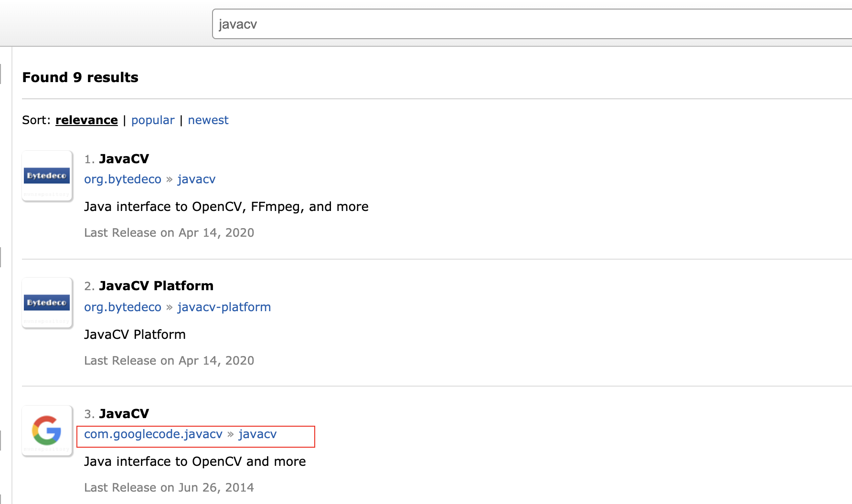Open Bytedeco logo of result 1 JavaCV
The width and height of the screenshot is (852, 504).
47,176
